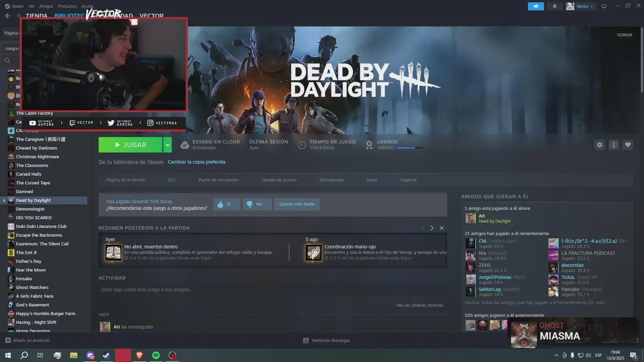Click Ver las últimas noticias link
Screen dimensions: 644x362
click(x=420, y=305)
